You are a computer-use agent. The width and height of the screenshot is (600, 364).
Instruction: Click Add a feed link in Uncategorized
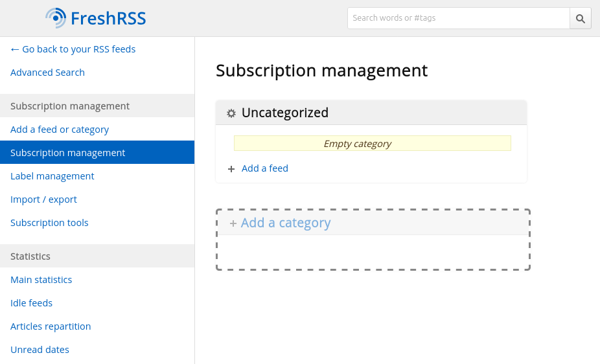click(x=264, y=168)
